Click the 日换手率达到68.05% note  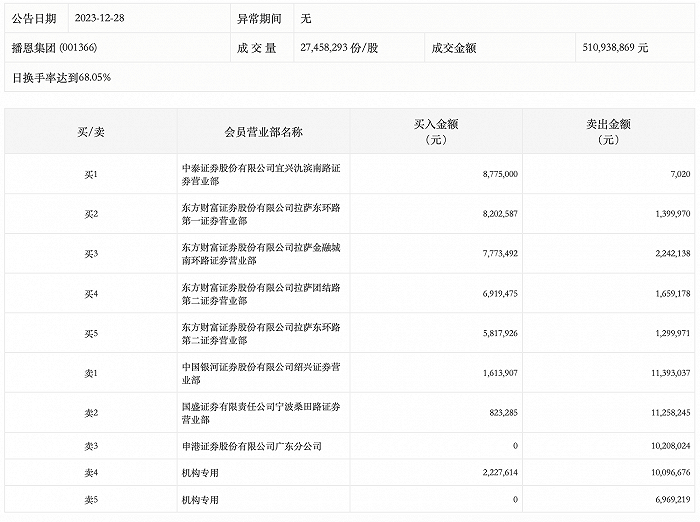61,76
